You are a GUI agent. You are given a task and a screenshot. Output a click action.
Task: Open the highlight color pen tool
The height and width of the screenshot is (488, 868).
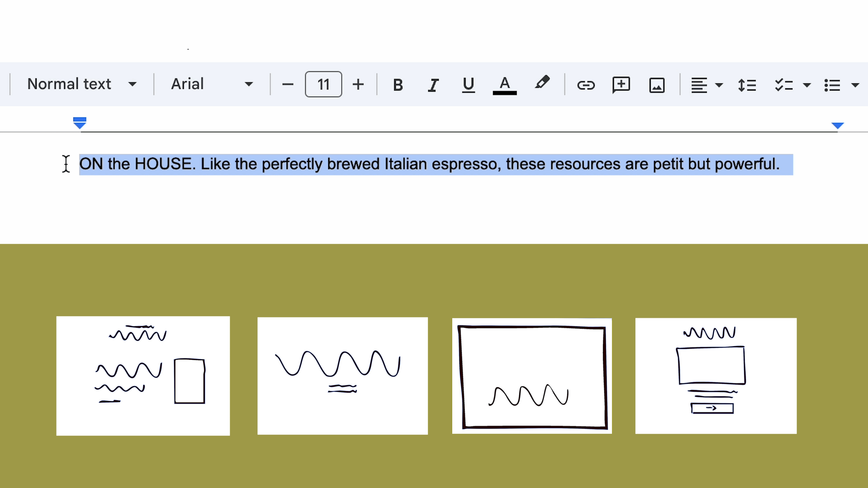[x=542, y=83]
